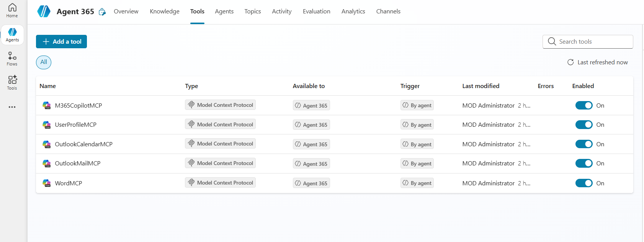This screenshot has width=644, height=242.
Task: Select the All filter pill
Action: pos(44,62)
